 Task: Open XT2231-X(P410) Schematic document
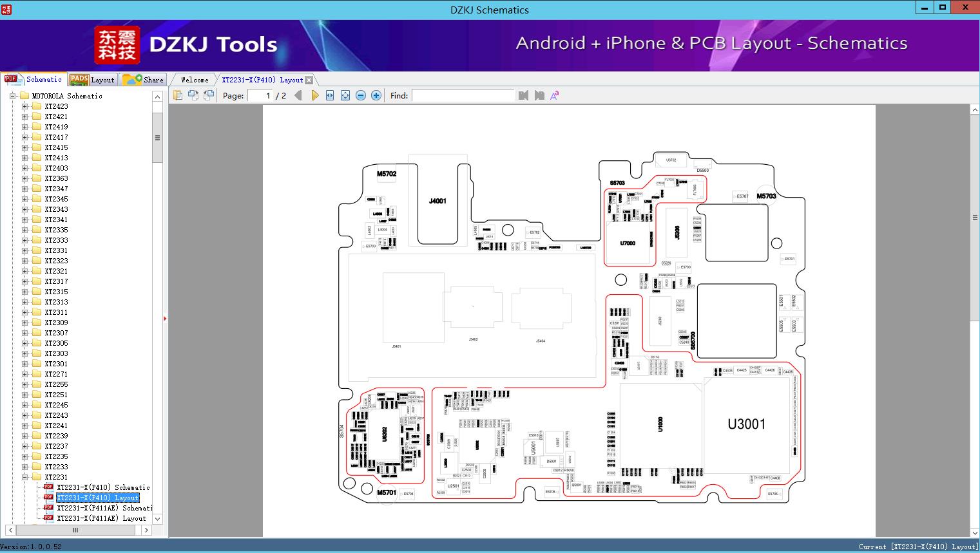102,487
